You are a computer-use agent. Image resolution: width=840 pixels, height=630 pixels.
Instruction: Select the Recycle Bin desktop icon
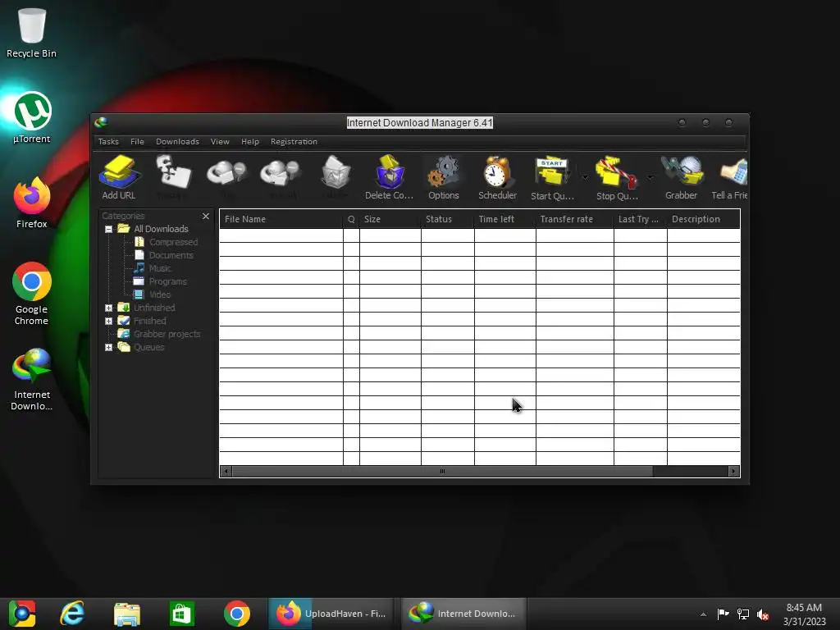tap(32, 33)
